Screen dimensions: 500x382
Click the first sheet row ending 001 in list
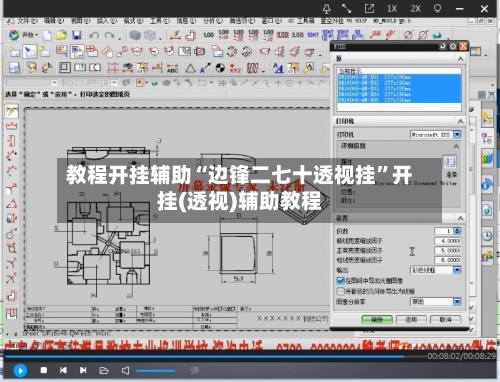pos(399,77)
